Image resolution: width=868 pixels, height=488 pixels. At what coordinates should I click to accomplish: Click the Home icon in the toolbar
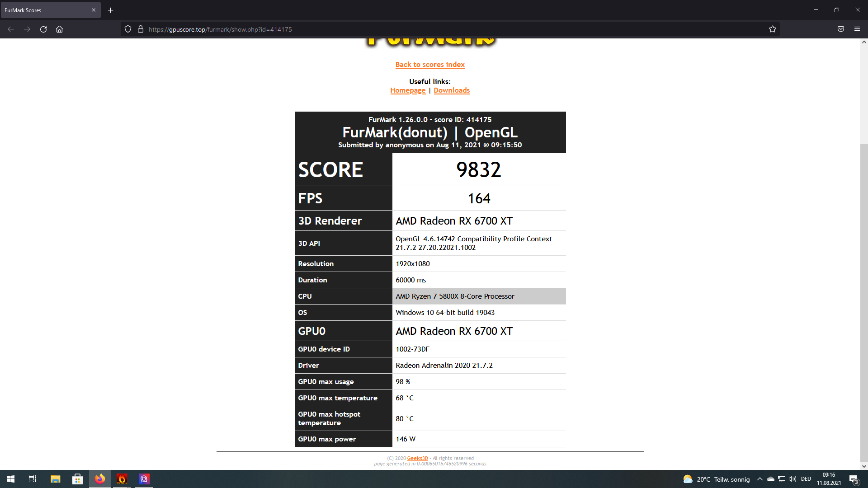point(59,29)
